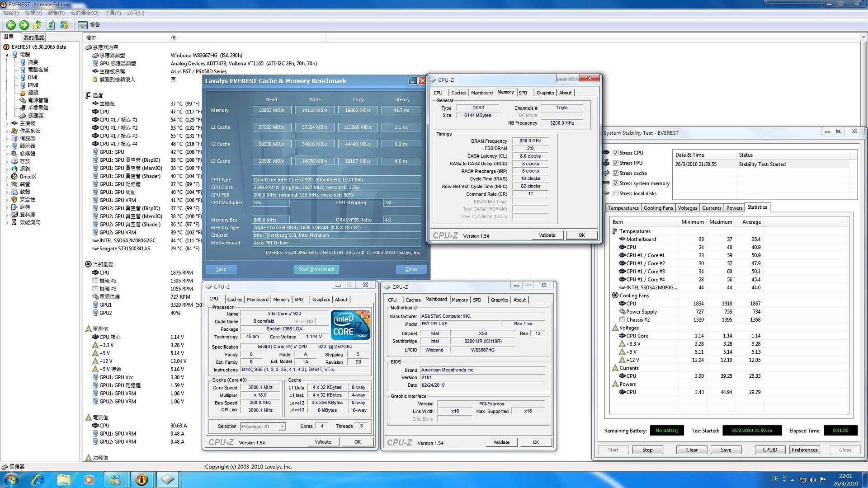Image resolution: width=868 pixels, height=488 pixels.
Task: Click Start Benchmark button
Action: click(x=316, y=269)
